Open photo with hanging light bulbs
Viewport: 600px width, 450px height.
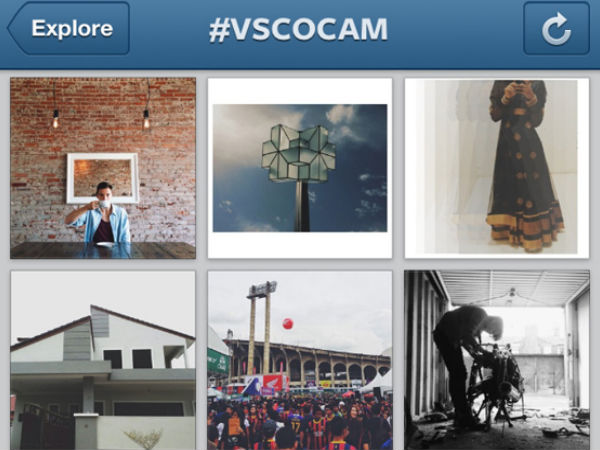[103, 168]
